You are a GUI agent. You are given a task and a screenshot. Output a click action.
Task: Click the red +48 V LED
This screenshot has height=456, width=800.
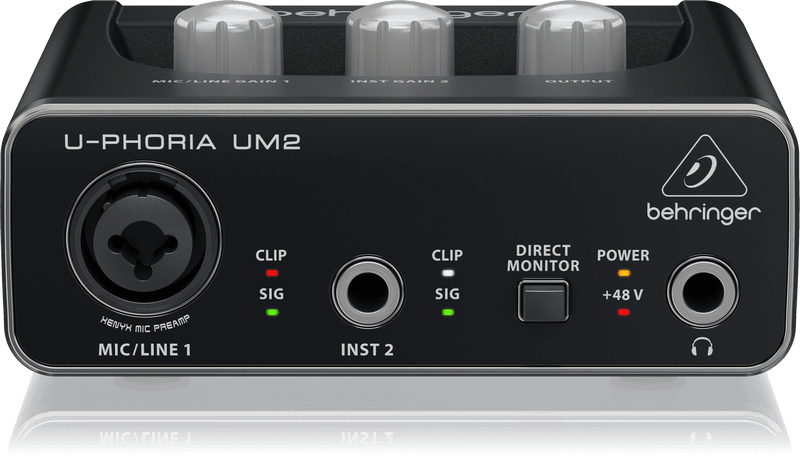pos(623,312)
